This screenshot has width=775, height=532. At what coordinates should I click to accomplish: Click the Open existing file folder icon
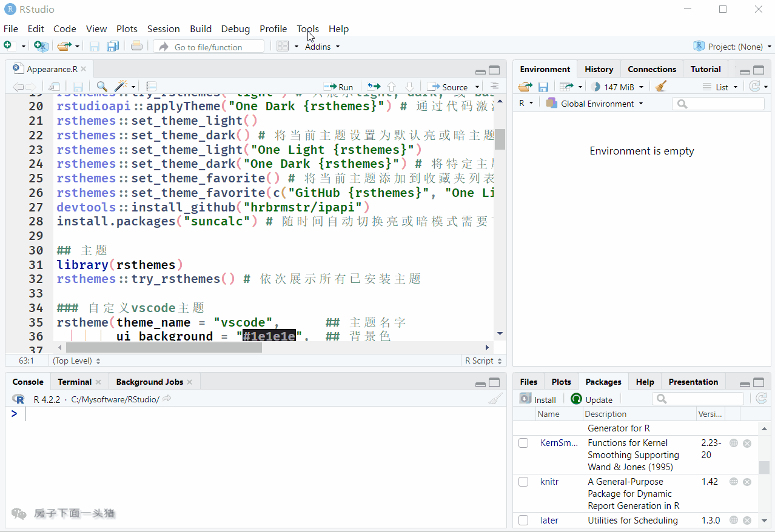point(63,46)
